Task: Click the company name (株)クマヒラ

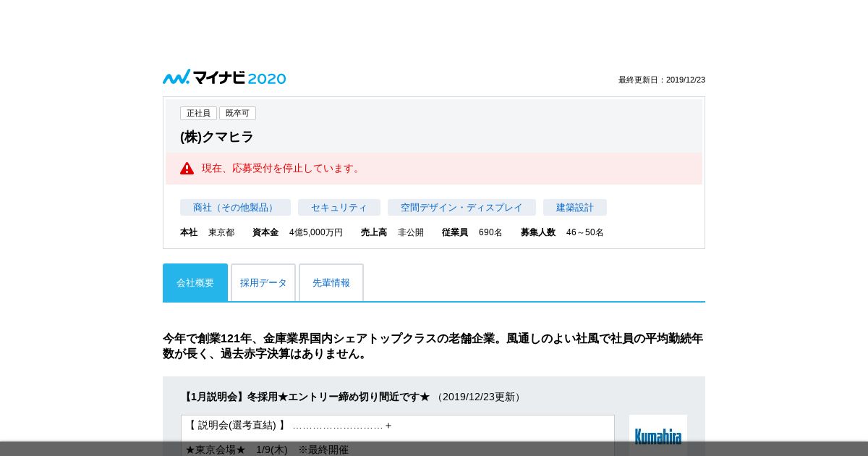Action: click(217, 137)
